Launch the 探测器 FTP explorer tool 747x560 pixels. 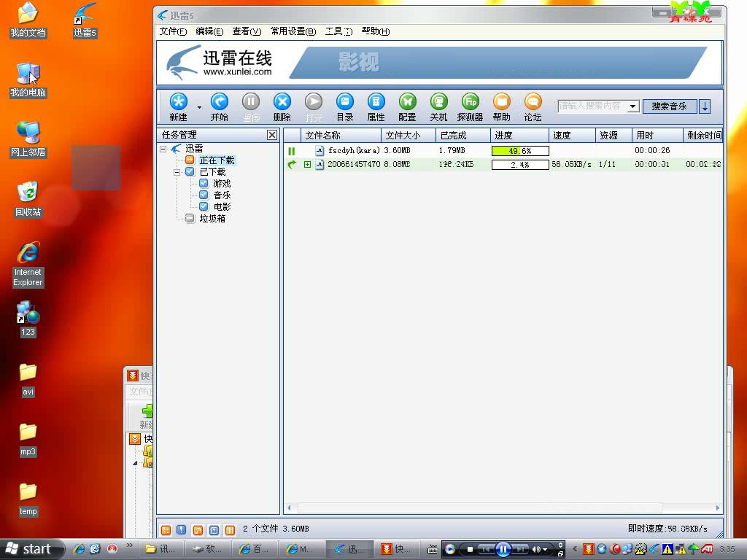click(x=471, y=107)
